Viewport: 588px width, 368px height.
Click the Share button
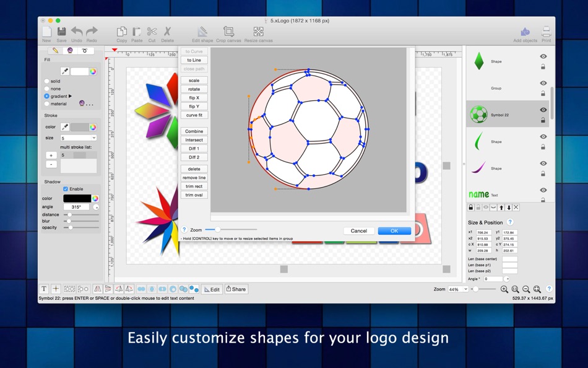tap(236, 289)
